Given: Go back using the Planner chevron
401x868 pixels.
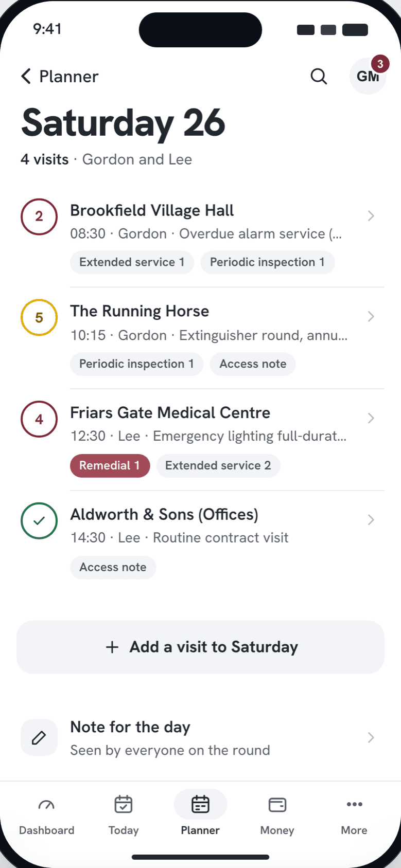Looking at the screenshot, I should (x=26, y=76).
